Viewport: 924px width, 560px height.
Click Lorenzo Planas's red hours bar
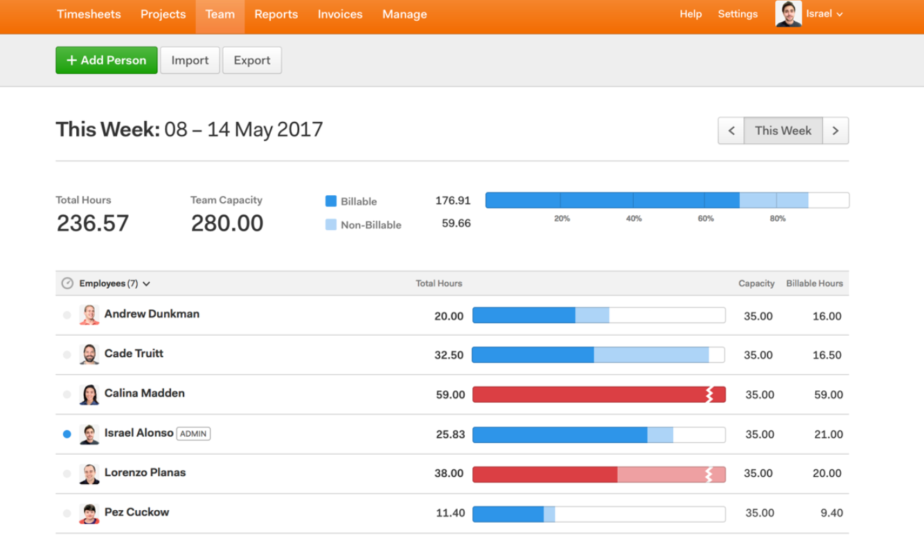(599, 474)
